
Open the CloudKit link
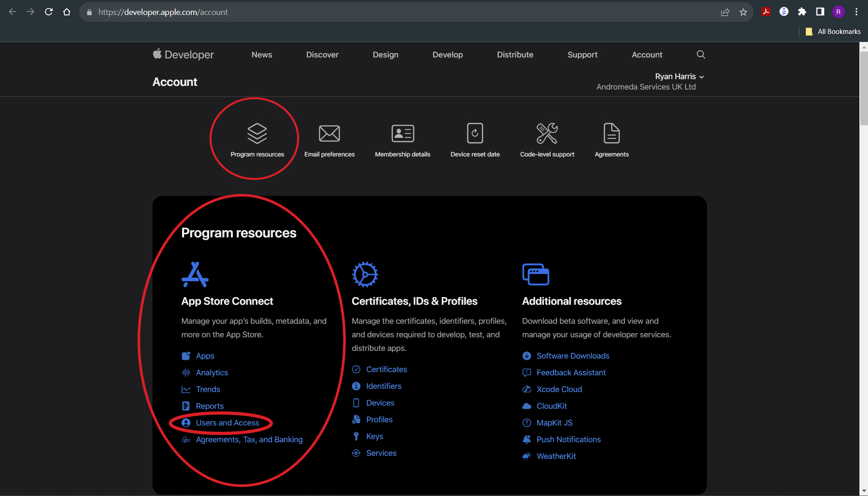point(552,406)
